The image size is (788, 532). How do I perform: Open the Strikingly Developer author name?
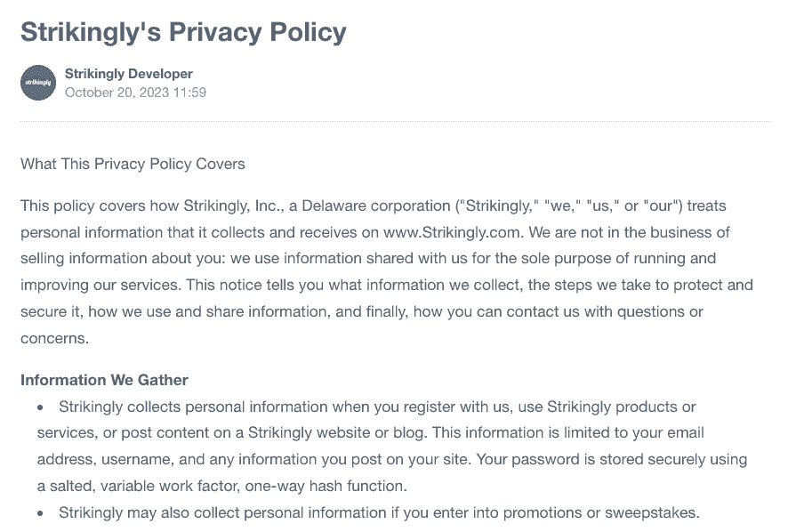coord(129,74)
